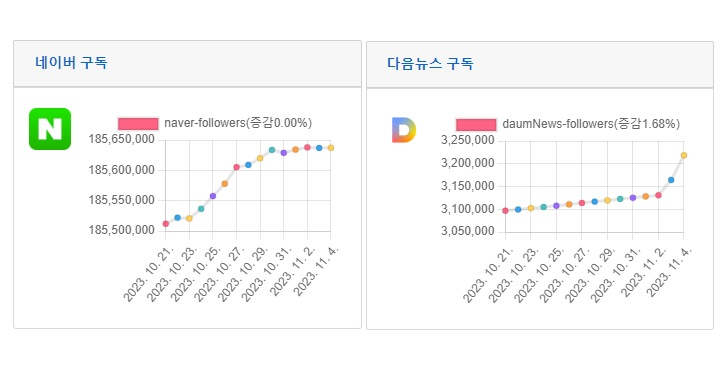Select the purple Naver data point on 2023. 10. 25.
Viewport: 725px width, 376px height.
point(213,196)
